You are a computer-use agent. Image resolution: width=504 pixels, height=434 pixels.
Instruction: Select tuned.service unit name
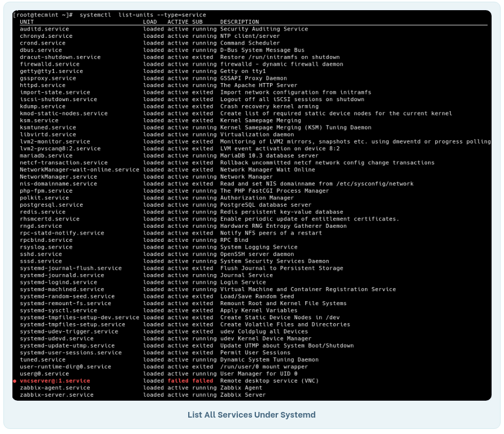click(x=43, y=360)
